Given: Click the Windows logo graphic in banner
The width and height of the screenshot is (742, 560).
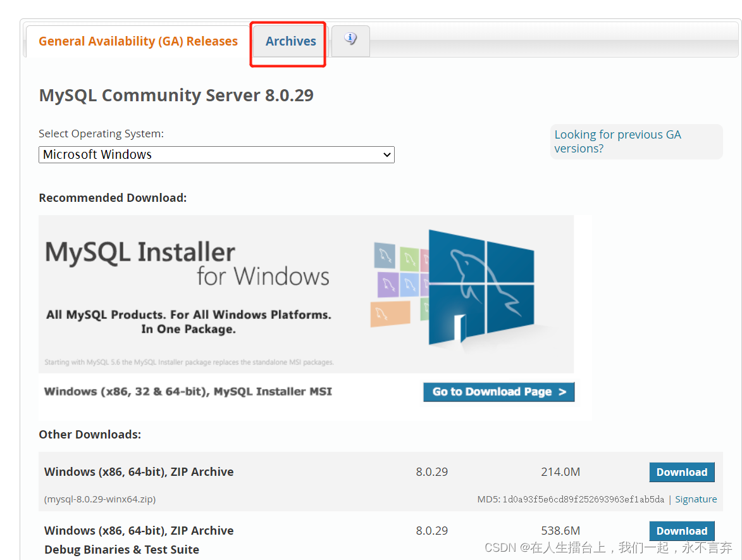Looking at the screenshot, I should coord(481,289).
